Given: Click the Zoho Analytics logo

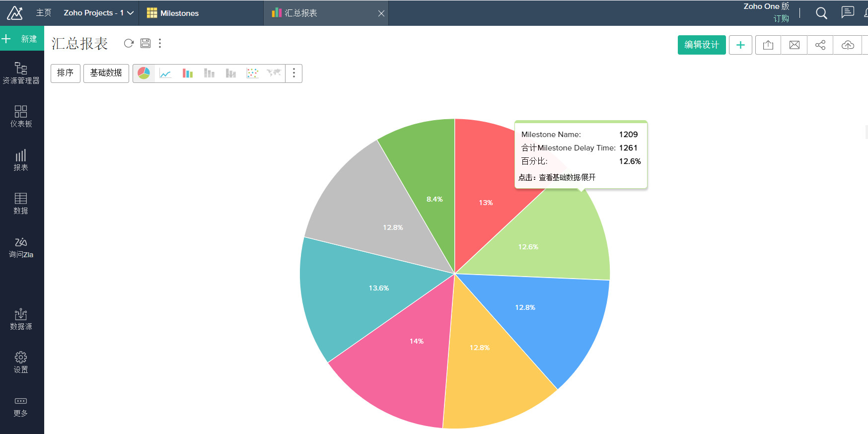Looking at the screenshot, I should 15,13.
